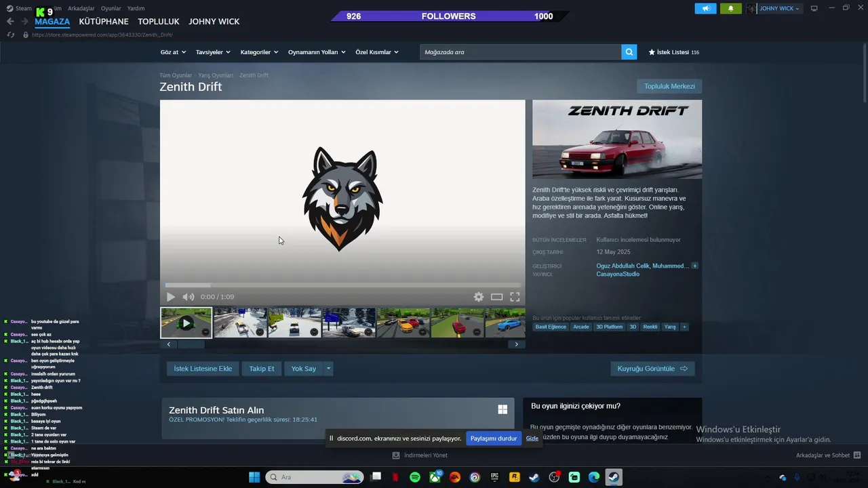Open JOHNY WICK profile tab
Screen dimensions: 868x488
pyautogui.click(x=214, y=22)
